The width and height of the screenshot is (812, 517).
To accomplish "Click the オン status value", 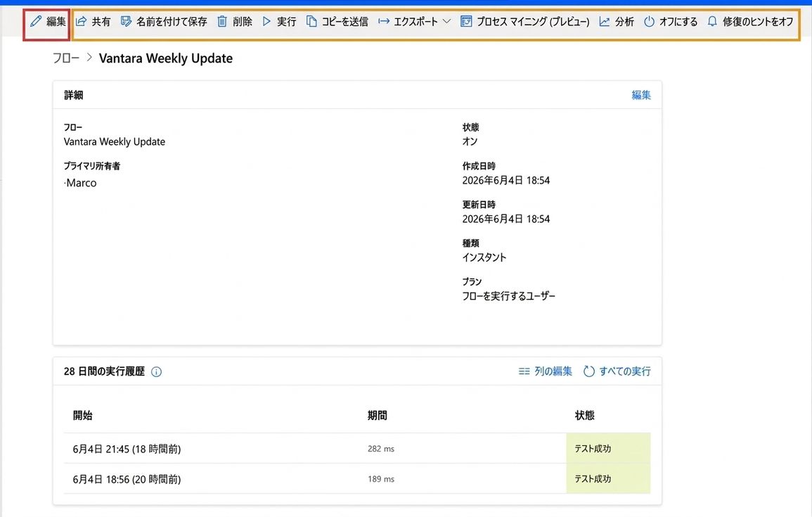I will pyautogui.click(x=470, y=141).
